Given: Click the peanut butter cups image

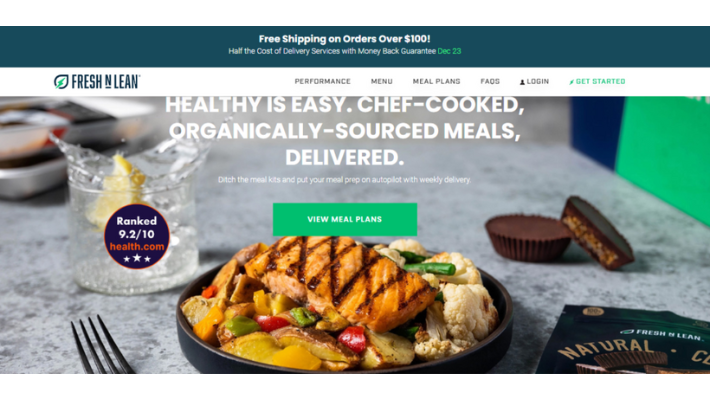Looking at the screenshot, I should (x=560, y=234).
